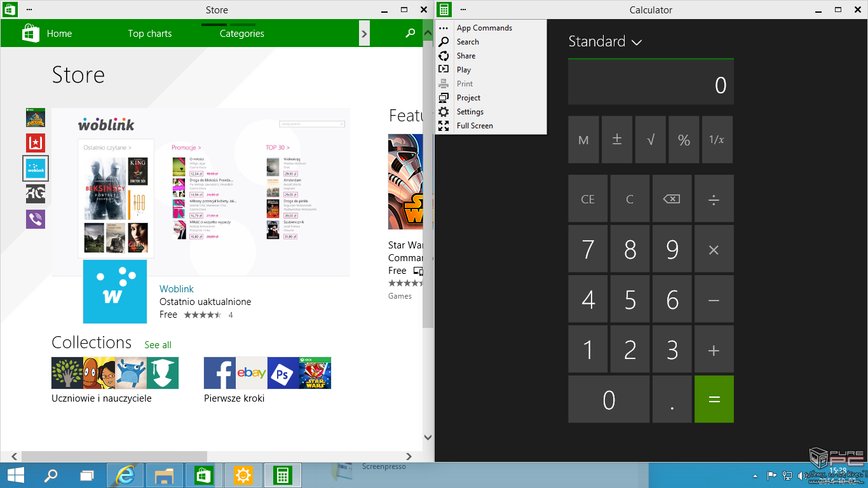Click the CE key in Calculator
868x488 pixels.
588,199
